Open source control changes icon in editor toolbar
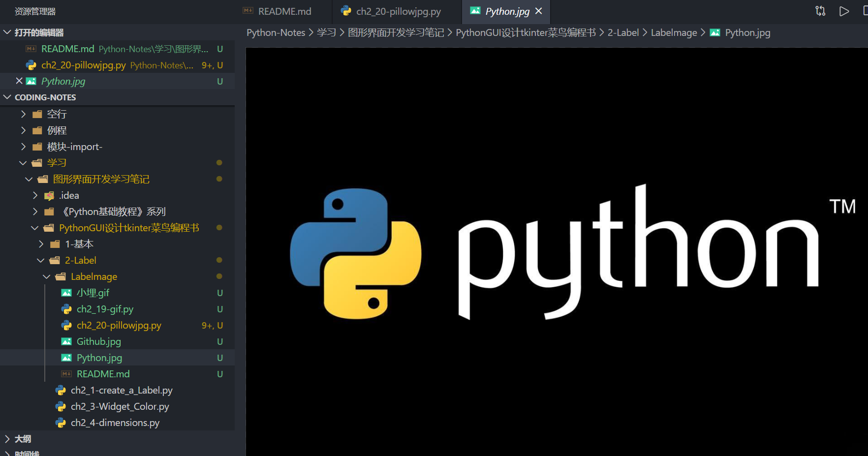This screenshot has height=456, width=868. (x=820, y=11)
